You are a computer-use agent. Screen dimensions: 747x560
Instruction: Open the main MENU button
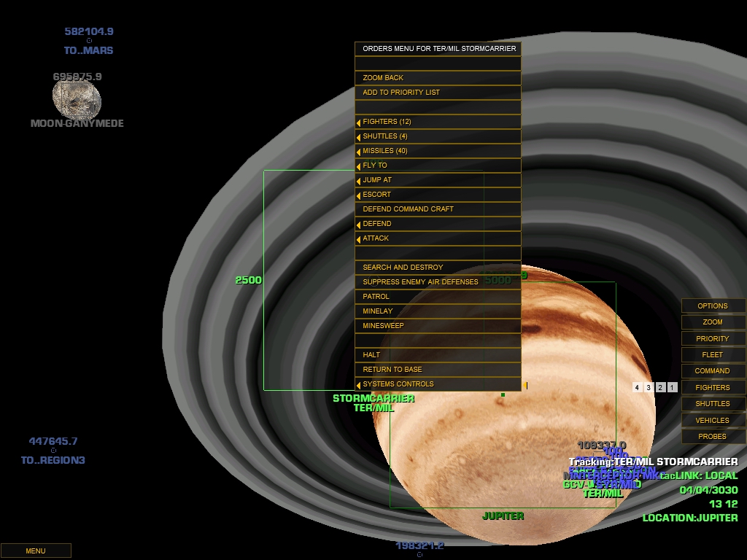click(36, 551)
